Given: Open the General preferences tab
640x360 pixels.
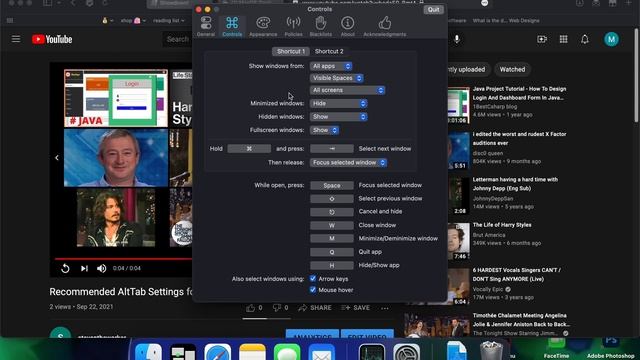Looking at the screenshot, I should [x=206, y=27].
